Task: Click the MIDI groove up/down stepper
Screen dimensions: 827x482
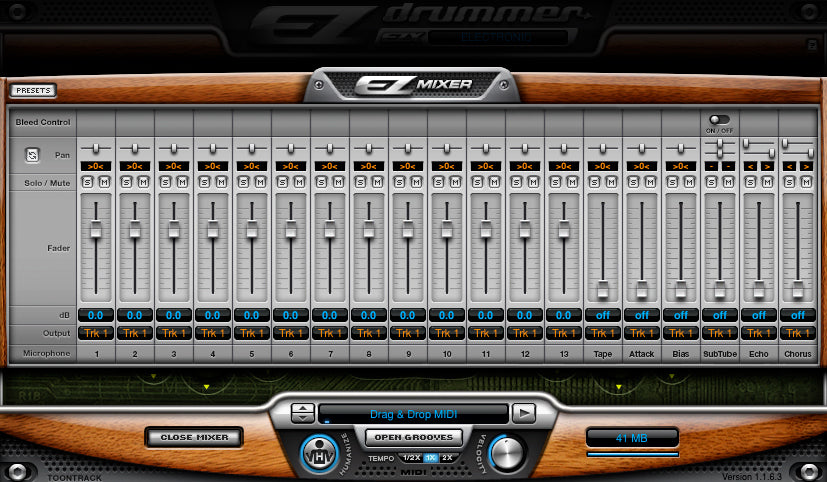Action: pyautogui.click(x=302, y=412)
